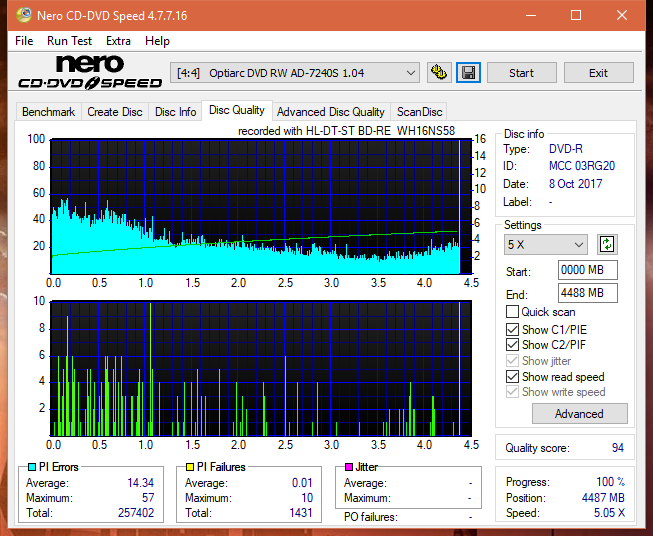Switch to Advanced Disc Quality tab
653x536 pixels.
[331, 112]
